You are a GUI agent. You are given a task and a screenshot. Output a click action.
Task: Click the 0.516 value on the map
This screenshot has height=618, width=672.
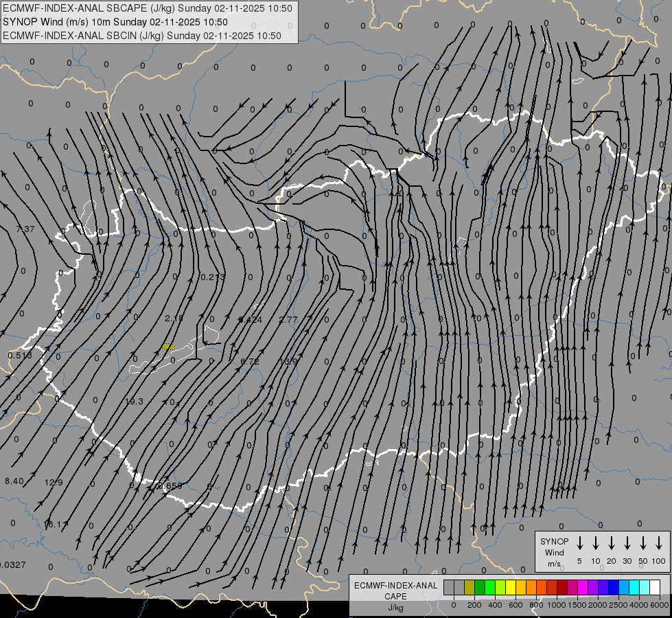[x=20, y=355]
